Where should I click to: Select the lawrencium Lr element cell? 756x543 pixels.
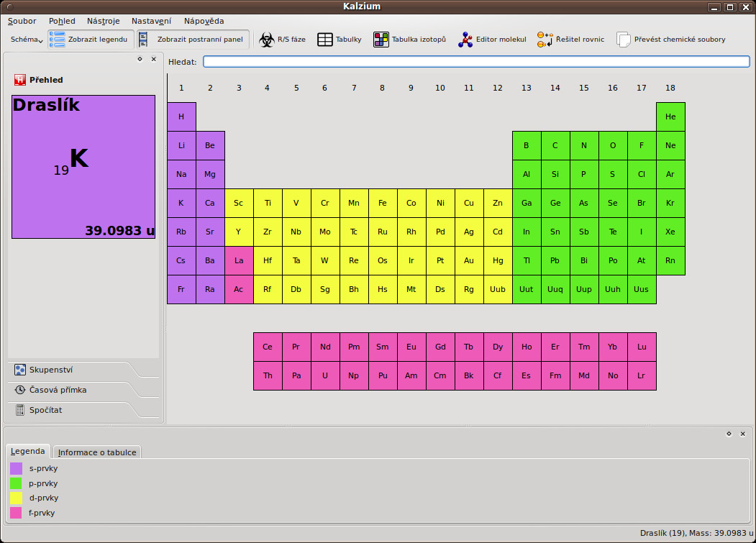point(642,375)
